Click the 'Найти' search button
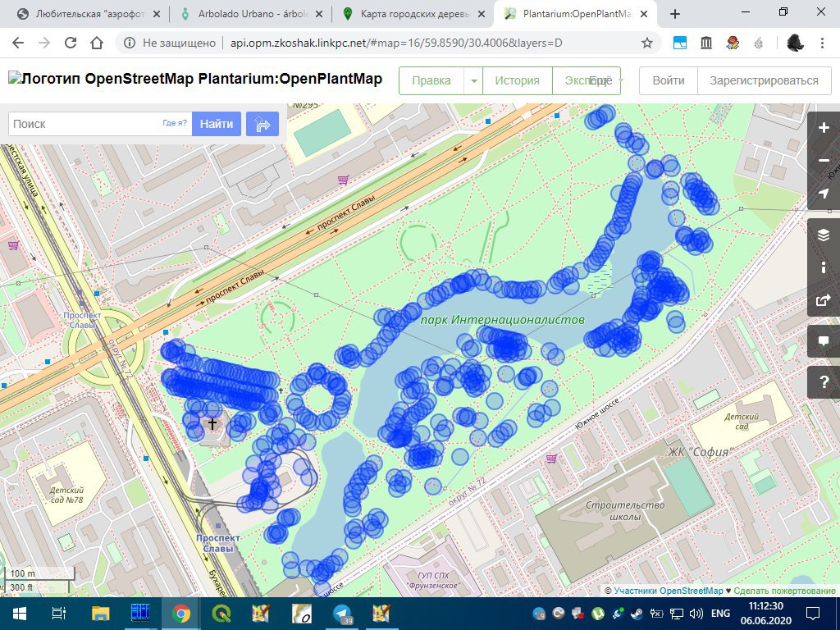 217,124
